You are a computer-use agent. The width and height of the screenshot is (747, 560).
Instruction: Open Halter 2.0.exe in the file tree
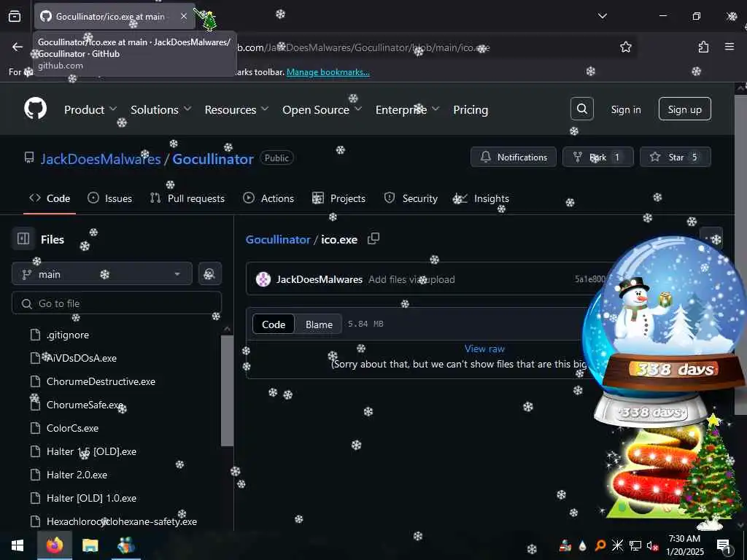coord(77,475)
